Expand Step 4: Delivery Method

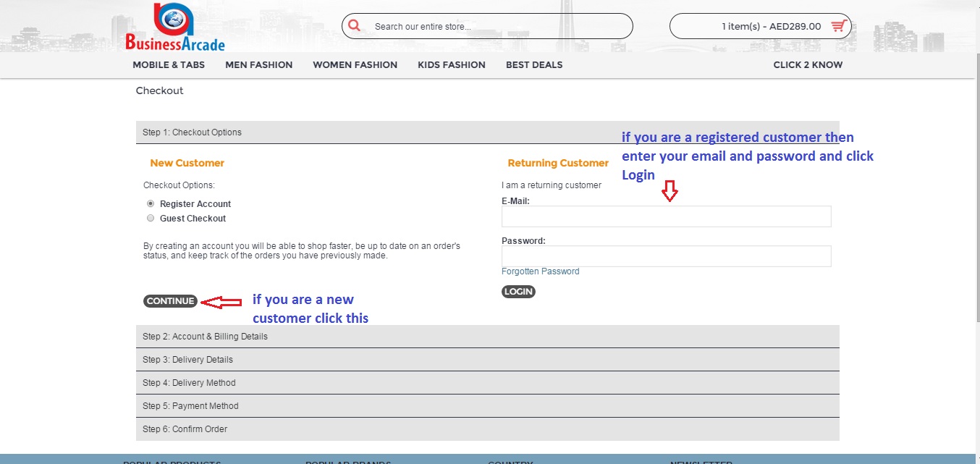click(488, 383)
